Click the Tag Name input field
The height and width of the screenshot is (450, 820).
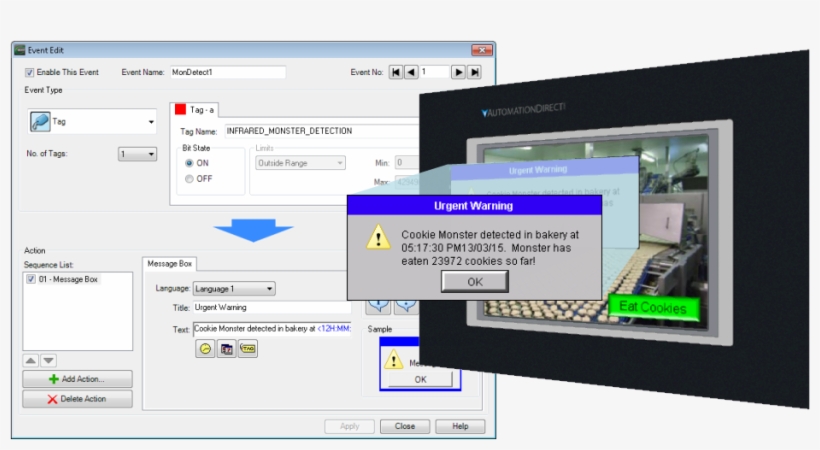[322, 131]
